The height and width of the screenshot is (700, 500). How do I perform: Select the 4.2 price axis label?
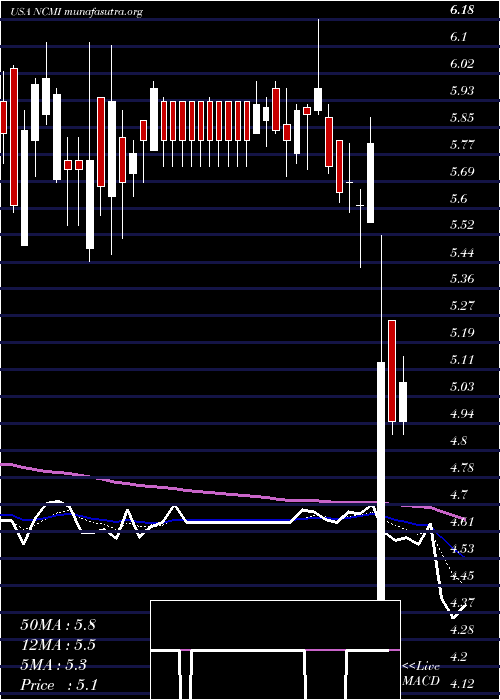[x=459, y=656]
